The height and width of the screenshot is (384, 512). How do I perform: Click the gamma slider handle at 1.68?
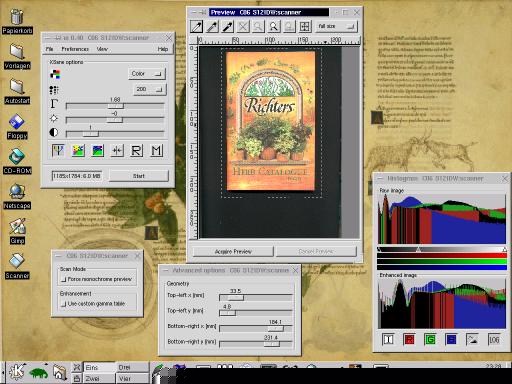(115, 106)
